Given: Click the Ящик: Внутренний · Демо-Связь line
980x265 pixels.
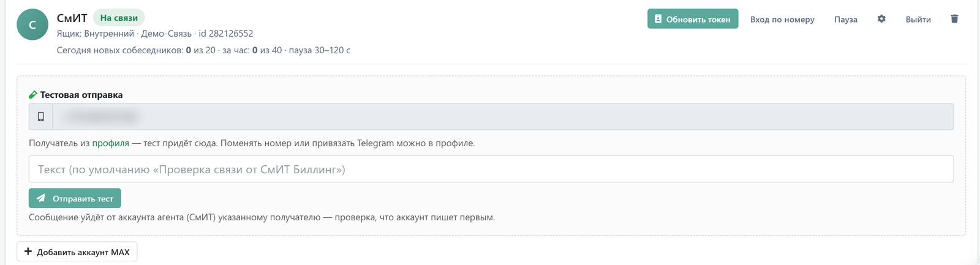Looking at the screenshot, I should [x=155, y=34].
